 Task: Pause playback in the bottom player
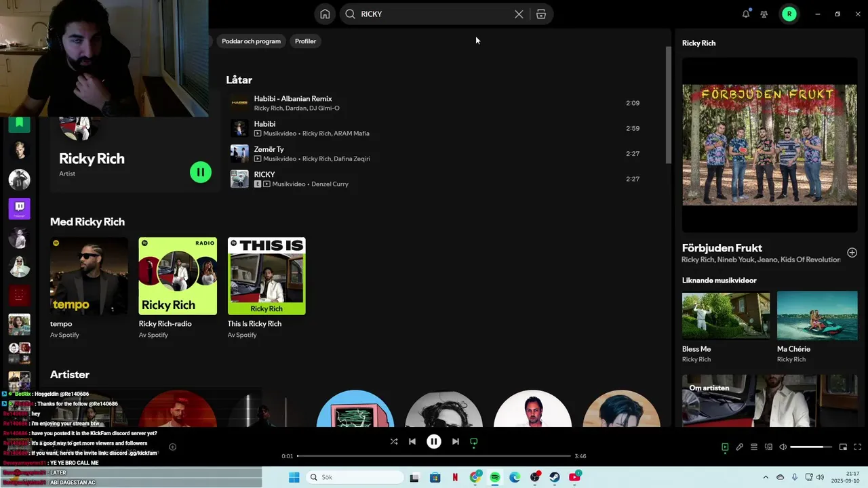tap(434, 441)
